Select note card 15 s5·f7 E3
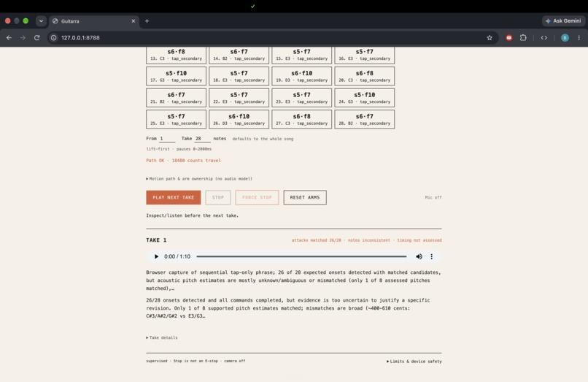This screenshot has height=382, width=588. (302, 55)
